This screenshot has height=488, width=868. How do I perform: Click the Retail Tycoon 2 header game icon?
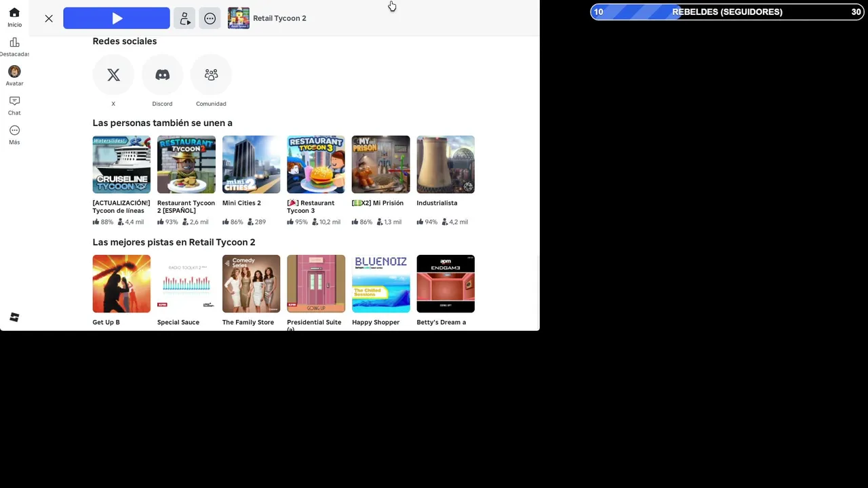(239, 18)
